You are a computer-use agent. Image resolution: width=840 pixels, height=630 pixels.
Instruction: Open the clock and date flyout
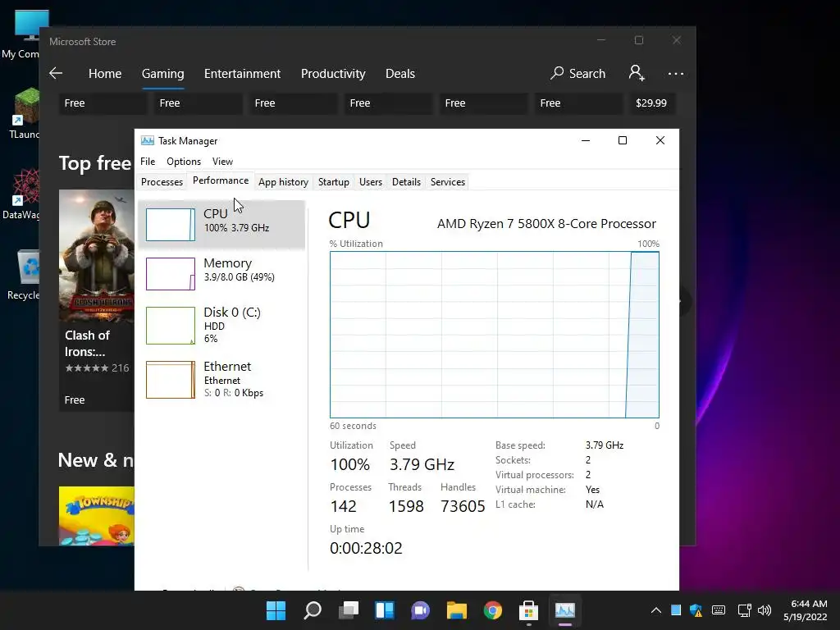[806, 610]
